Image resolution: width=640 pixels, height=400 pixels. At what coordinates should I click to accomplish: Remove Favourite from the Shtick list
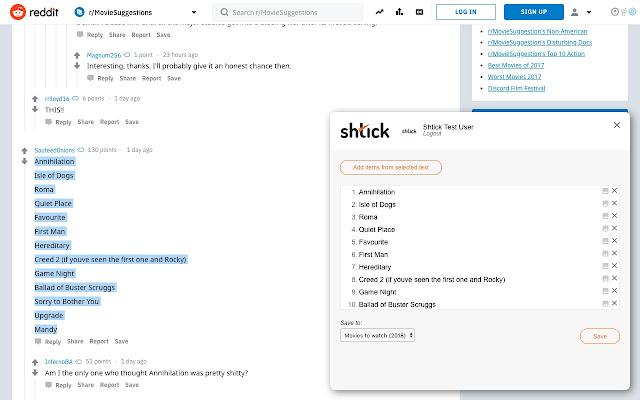(614, 241)
